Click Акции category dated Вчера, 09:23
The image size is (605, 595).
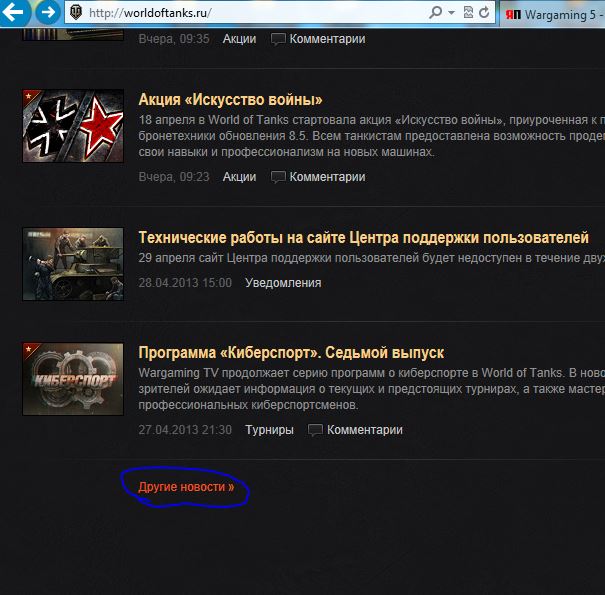[239, 177]
